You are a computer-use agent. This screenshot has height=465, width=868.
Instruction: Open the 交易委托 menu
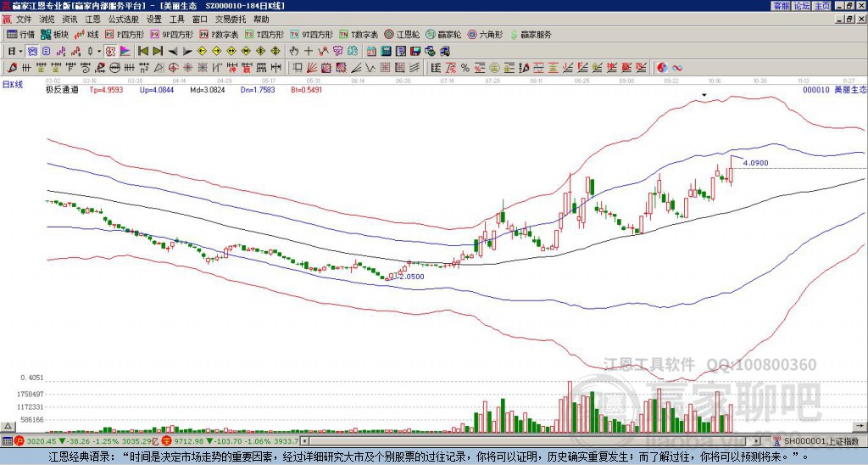231,20
